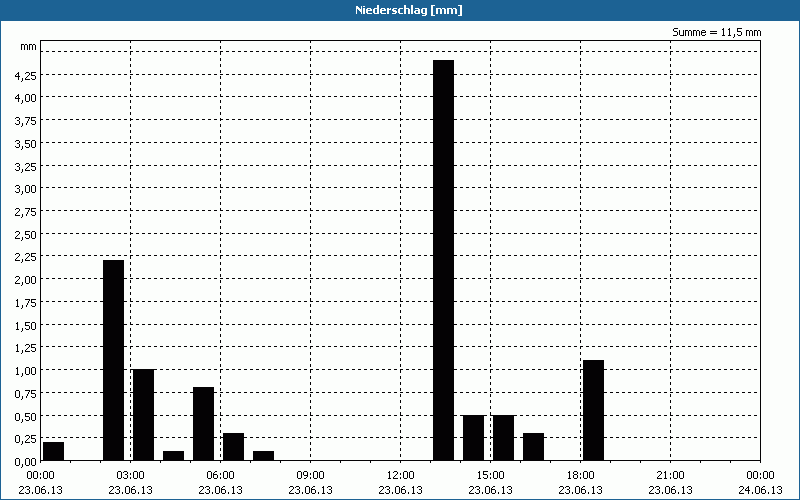Click the 3,50 y-axis label
The image size is (800, 500).
[26, 144]
